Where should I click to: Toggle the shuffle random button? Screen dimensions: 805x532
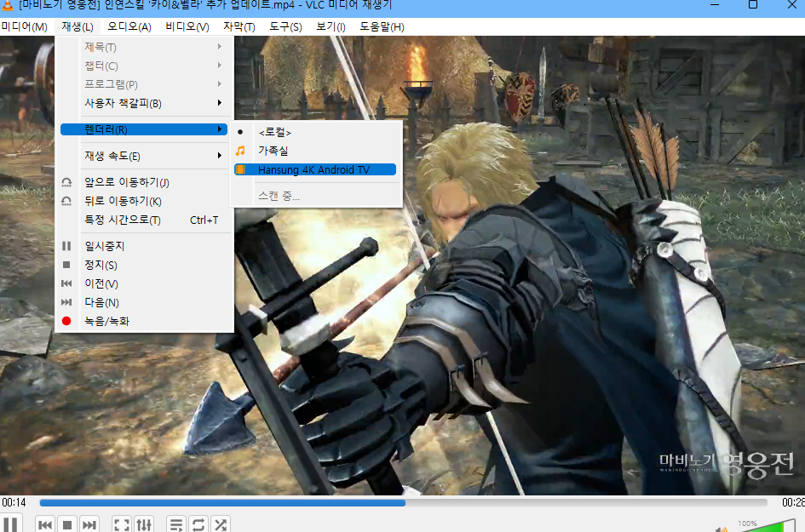tap(221, 525)
